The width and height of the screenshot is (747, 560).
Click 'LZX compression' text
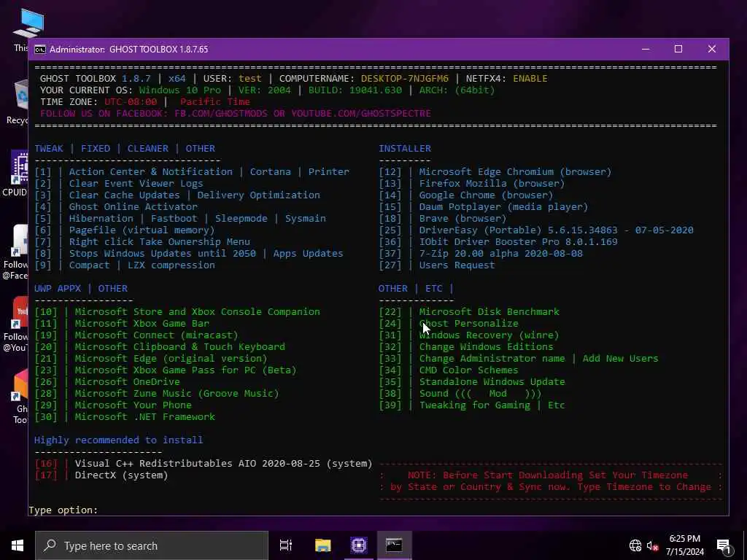point(171,265)
